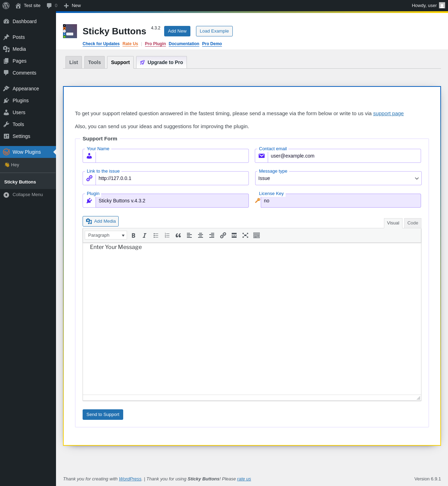Open Paragraph format dropdown
The height and width of the screenshot is (486, 448).
coord(106,235)
